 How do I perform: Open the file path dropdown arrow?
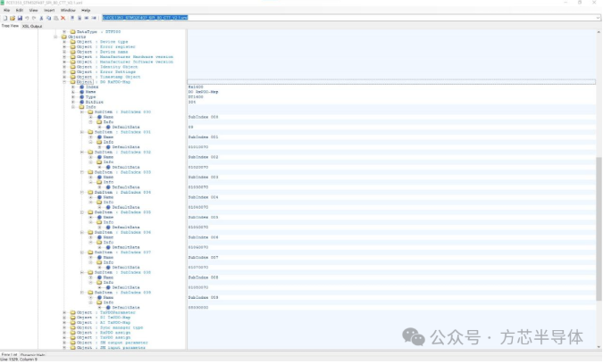(x=598, y=18)
